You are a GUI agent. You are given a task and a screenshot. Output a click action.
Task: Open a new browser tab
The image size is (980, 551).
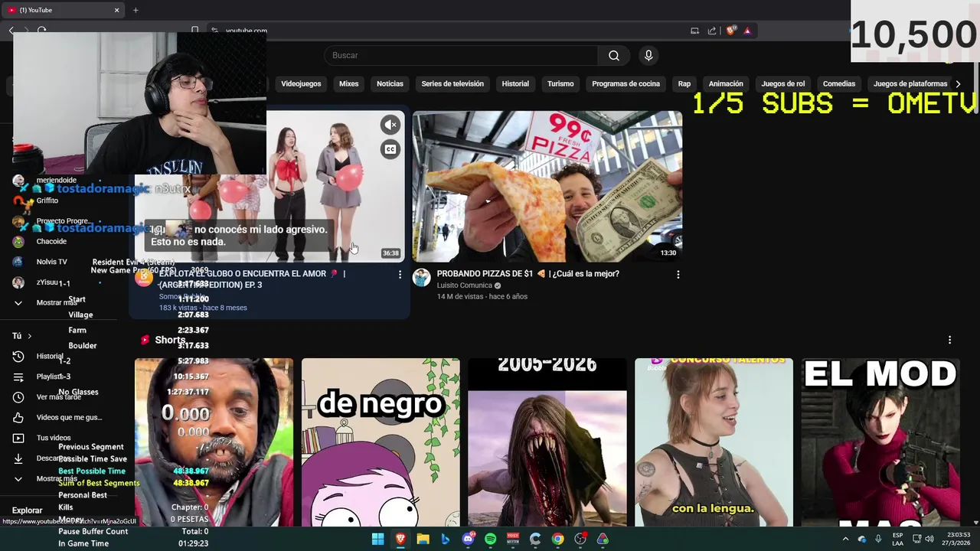click(136, 10)
